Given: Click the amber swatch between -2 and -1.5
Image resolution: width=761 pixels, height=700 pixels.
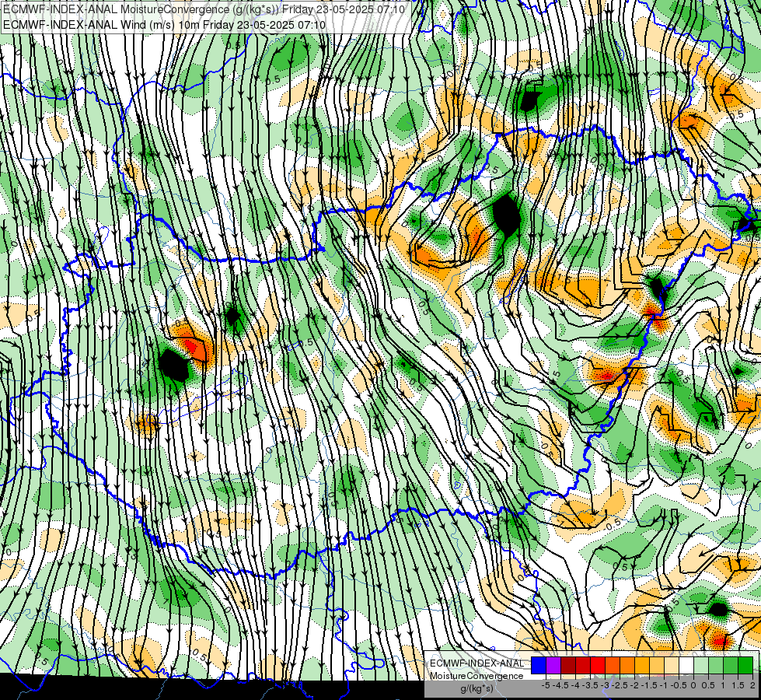Looking at the screenshot, I should pos(643,666).
